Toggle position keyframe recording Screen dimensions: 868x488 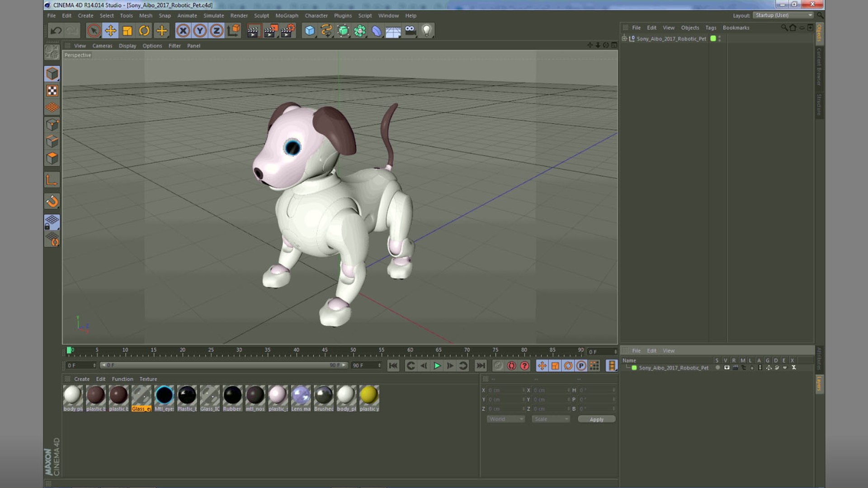tap(542, 366)
